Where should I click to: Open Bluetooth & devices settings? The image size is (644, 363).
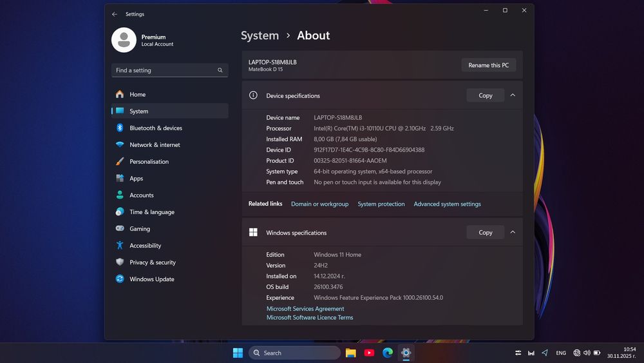(x=169, y=128)
